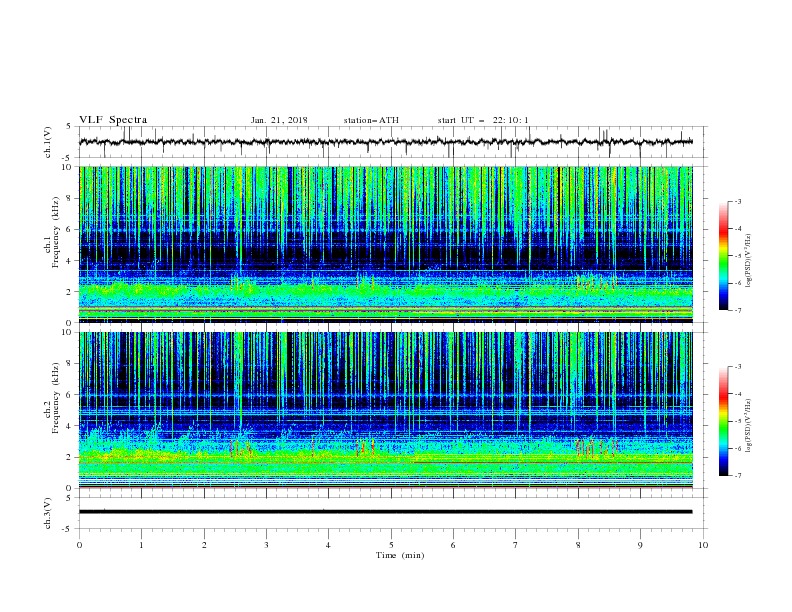Viewport: 792px width, 612px height.
Task: Click the "ch.3(V)" voltage axis label
Action: pos(48,513)
